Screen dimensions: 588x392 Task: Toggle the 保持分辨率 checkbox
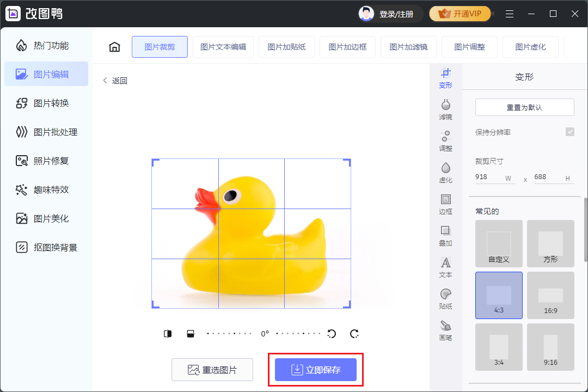coord(569,132)
